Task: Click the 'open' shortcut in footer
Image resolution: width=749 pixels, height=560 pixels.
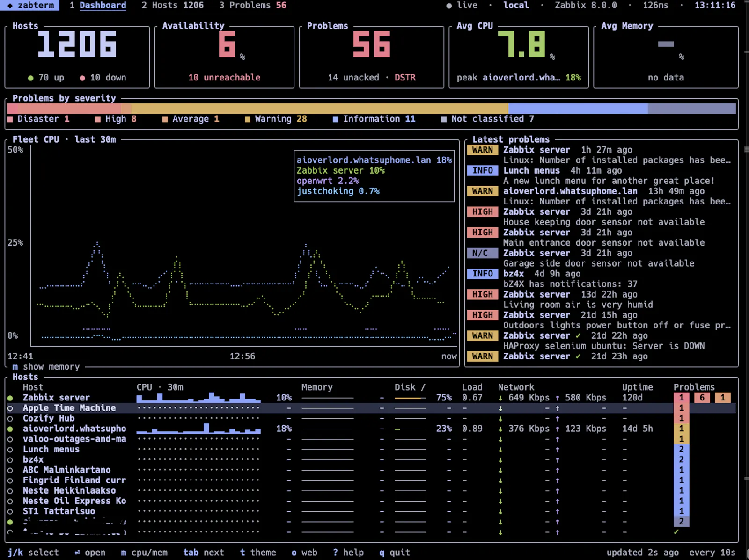Action: (x=90, y=553)
